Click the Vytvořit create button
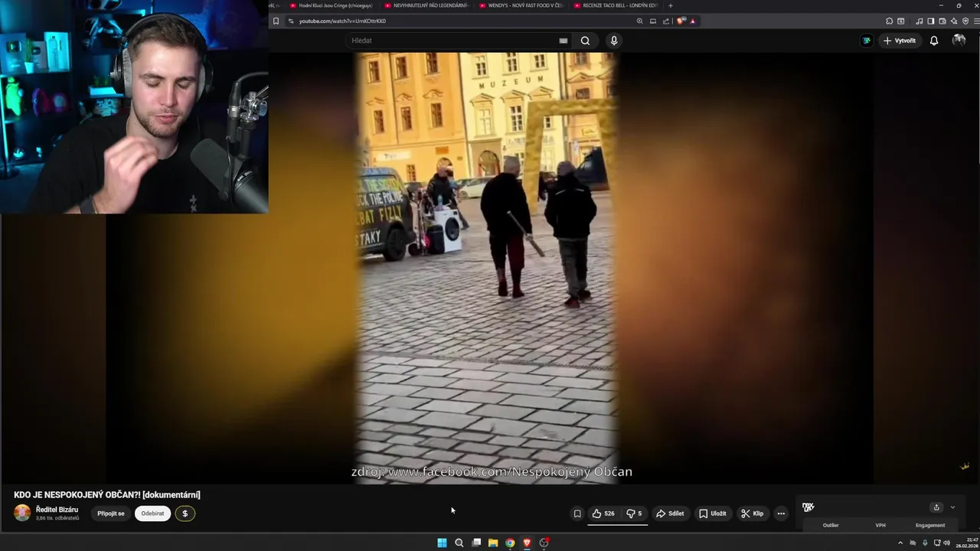 pyautogui.click(x=900, y=41)
